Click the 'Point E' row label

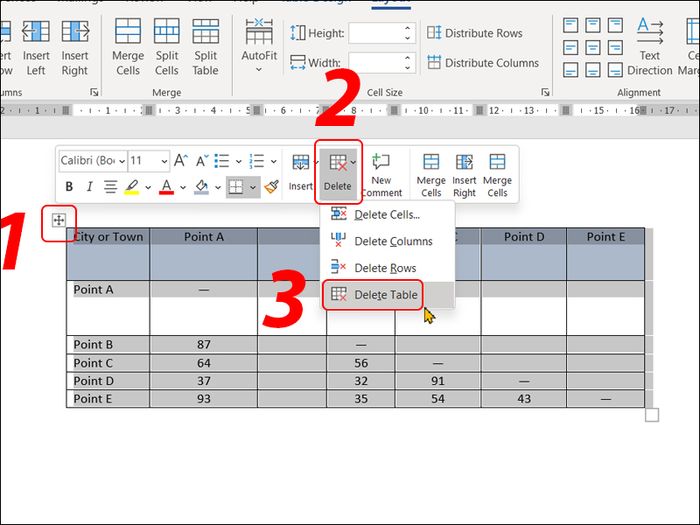coord(93,399)
